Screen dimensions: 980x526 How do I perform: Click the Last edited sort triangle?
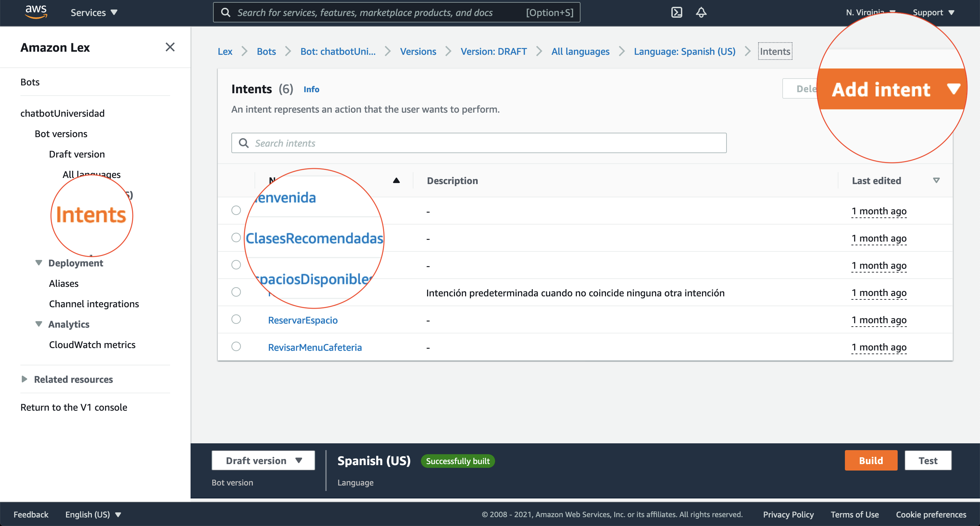point(936,181)
